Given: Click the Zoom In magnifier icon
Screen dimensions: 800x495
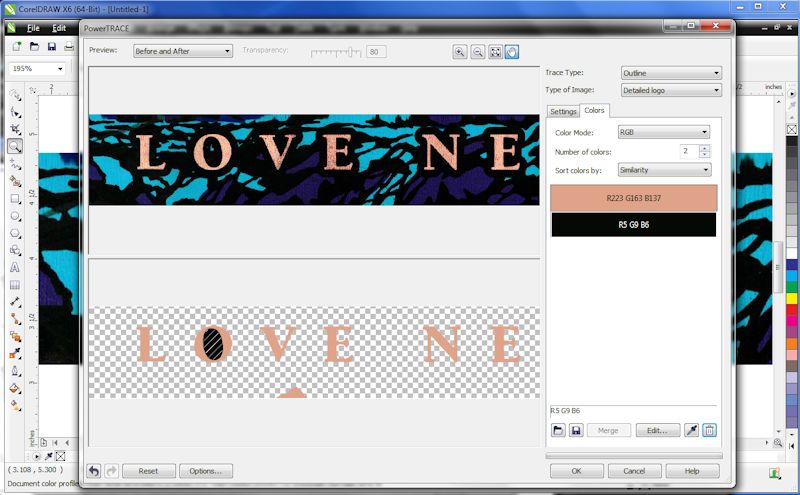Looking at the screenshot, I should [x=460, y=52].
